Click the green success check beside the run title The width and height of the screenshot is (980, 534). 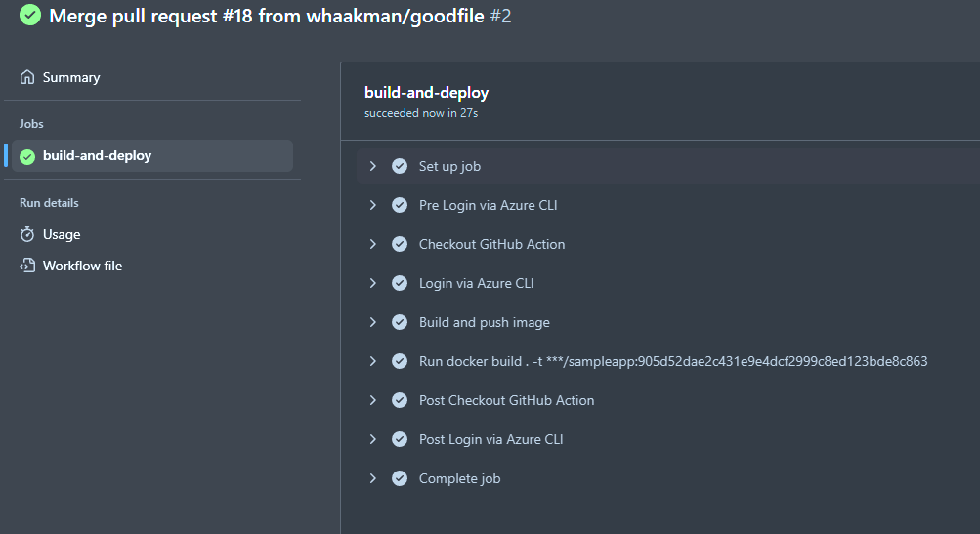coord(30,15)
